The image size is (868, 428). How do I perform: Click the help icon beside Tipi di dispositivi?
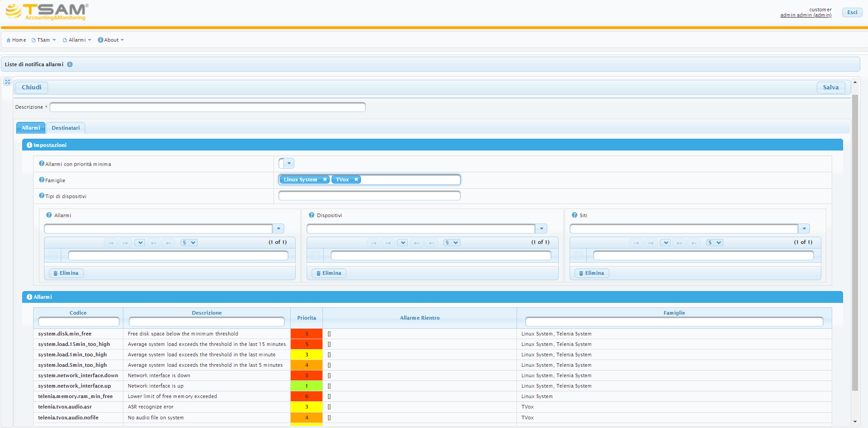(x=42, y=195)
